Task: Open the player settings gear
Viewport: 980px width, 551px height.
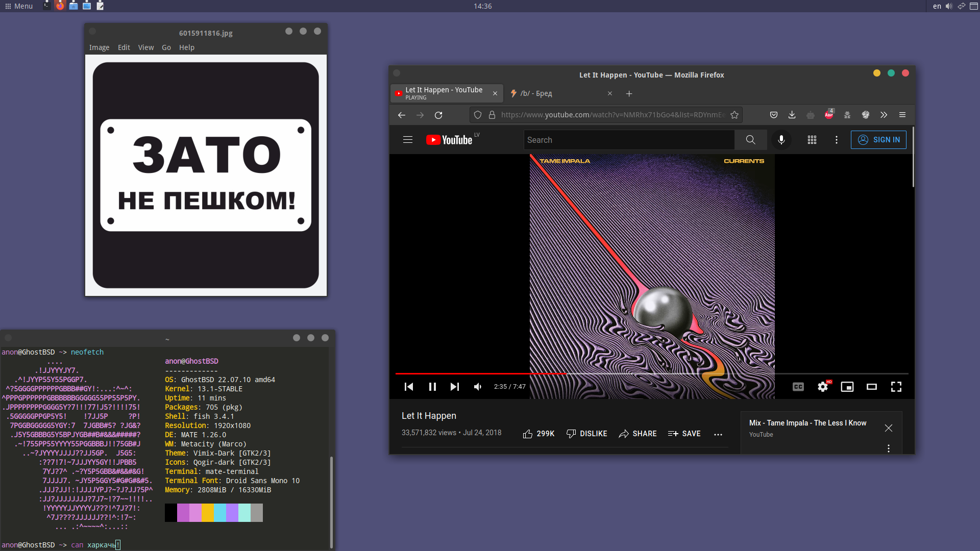Action: click(x=823, y=386)
